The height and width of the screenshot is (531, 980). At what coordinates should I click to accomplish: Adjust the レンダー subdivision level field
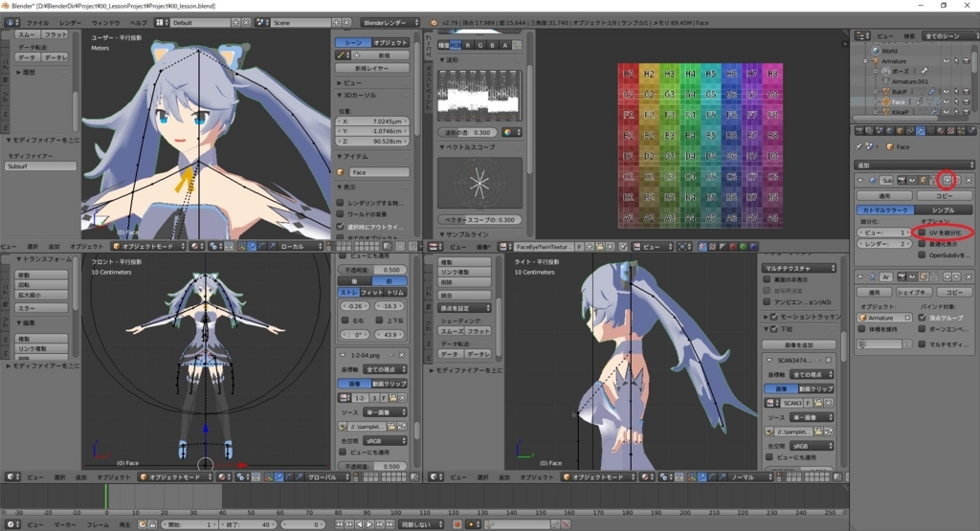(884, 244)
